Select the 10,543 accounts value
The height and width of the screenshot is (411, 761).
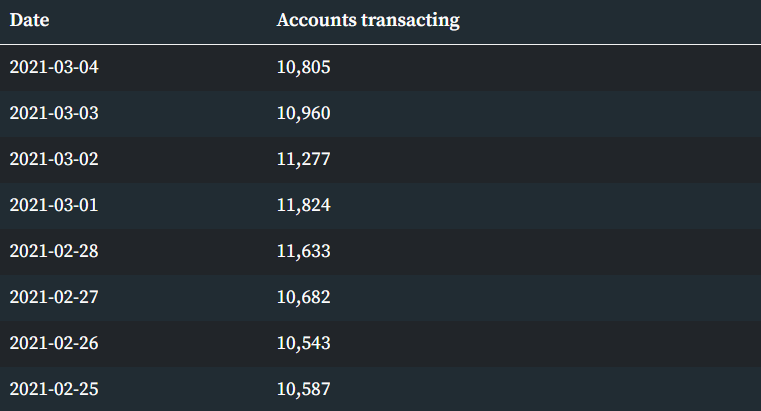click(303, 343)
